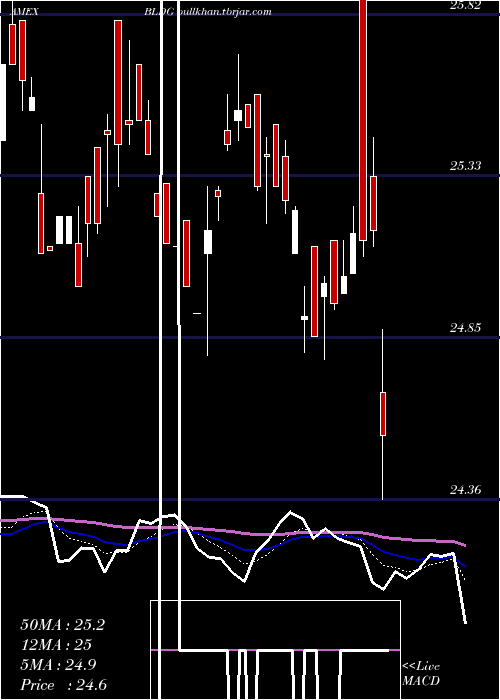Click the 12MA : 25 readout
The height and width of the screenshot is (700, 500).
[56, 645]
